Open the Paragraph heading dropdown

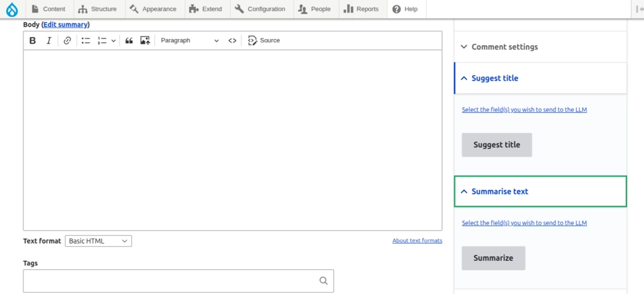click(x=190, y=40)
